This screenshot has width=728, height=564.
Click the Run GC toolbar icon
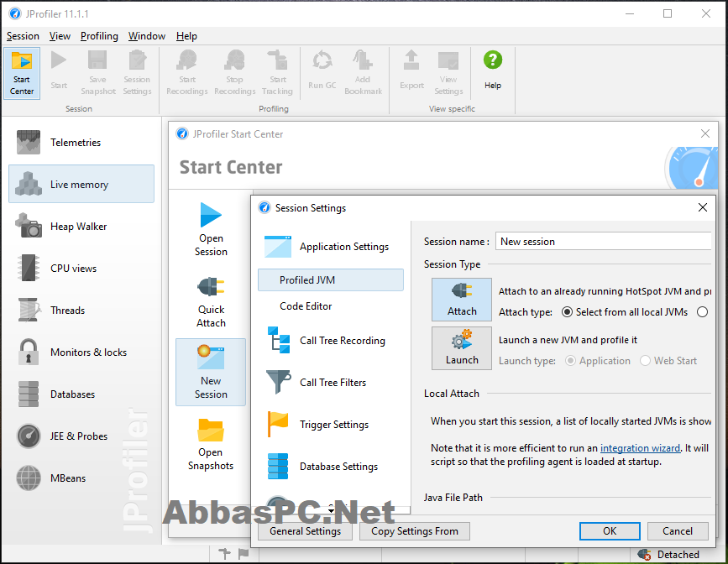tap(322, 70)
